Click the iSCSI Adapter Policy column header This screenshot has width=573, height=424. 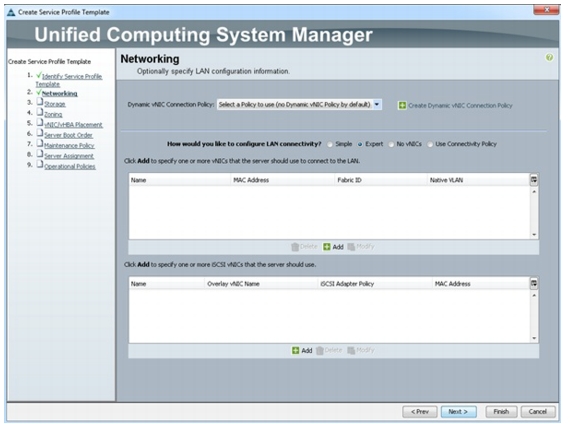375,284
